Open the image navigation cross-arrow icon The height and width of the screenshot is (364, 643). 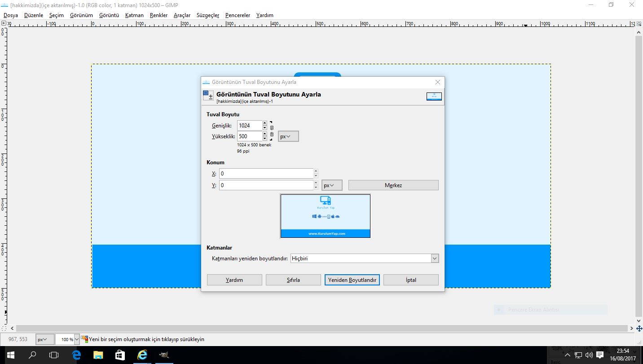[x=639, y=329]
